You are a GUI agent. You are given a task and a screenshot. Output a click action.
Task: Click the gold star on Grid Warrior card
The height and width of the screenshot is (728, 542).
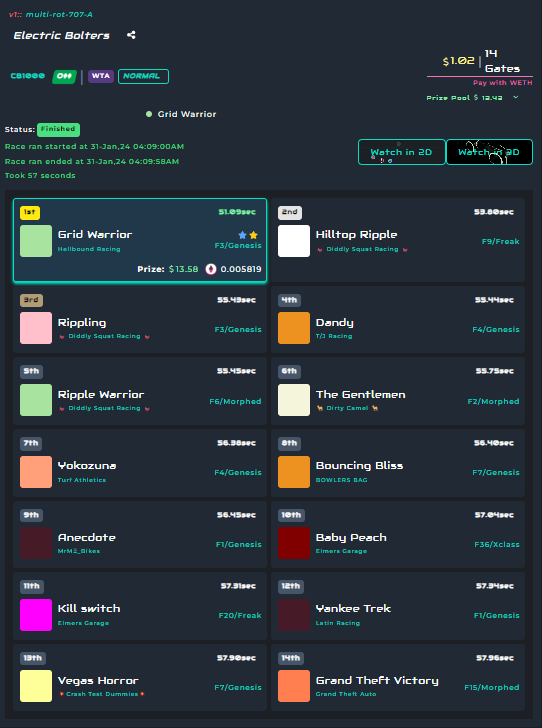(253, 235)
